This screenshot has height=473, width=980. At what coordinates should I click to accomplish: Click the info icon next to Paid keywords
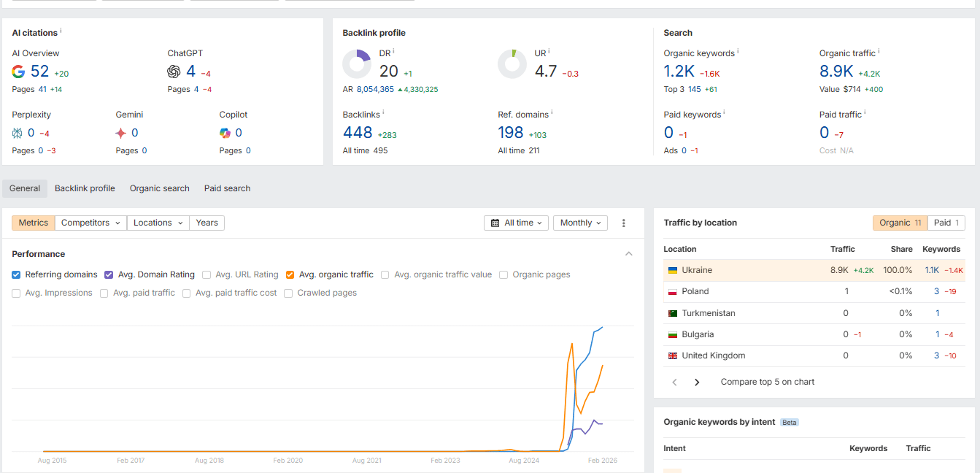725,113
